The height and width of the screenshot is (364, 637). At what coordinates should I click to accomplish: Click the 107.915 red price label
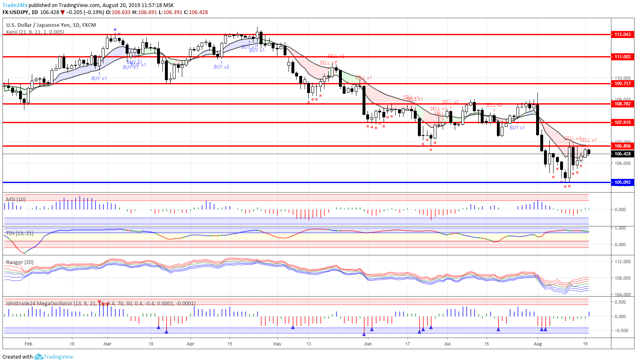point(623,122)
